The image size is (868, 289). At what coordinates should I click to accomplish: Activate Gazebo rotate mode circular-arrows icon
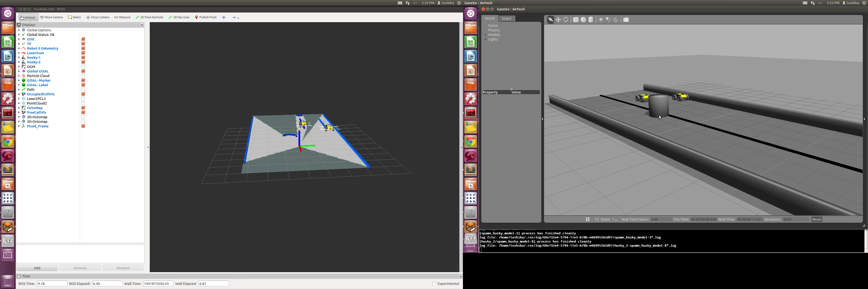coord(566,20)
